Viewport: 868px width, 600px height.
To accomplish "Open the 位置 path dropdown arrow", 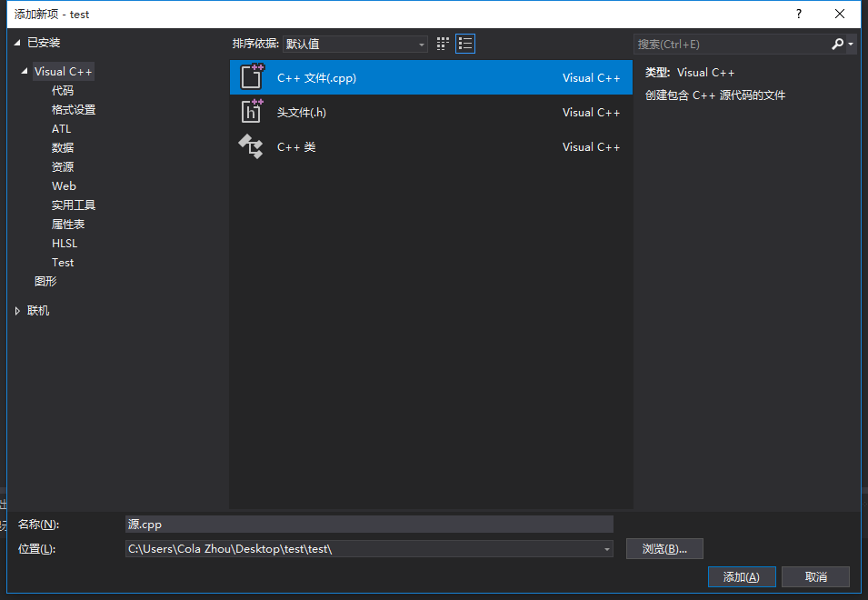I will 605,548.
